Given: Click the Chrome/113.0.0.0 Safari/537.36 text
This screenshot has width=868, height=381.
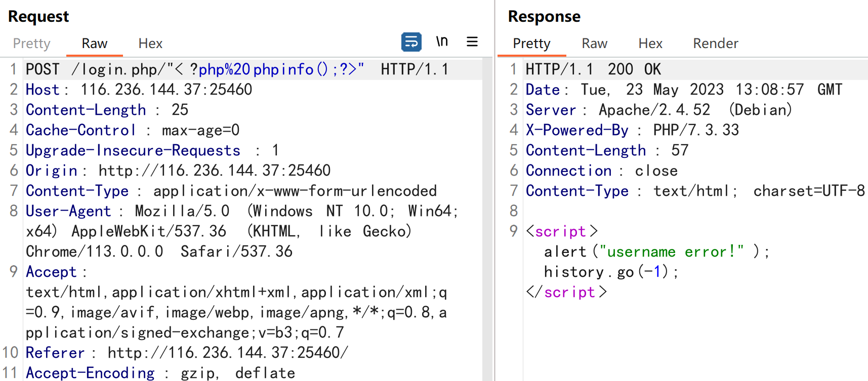Looking at the screenshot, I should (159, 251).
